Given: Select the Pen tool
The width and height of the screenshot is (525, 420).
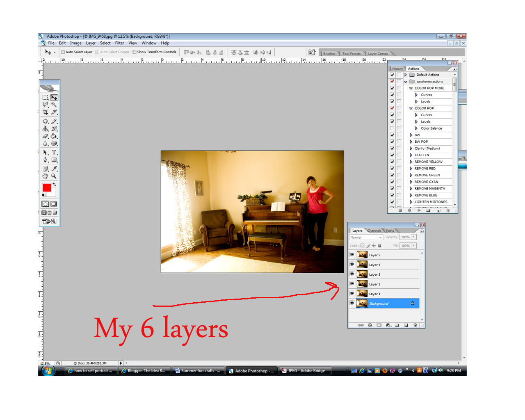Looking at the screenshot, I should [x=46, y=160].
